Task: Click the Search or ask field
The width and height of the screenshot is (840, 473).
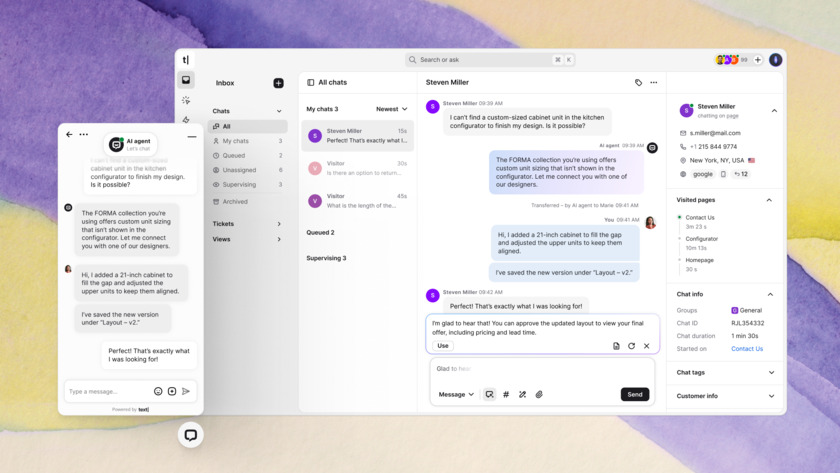Action: tap(490, 59)
